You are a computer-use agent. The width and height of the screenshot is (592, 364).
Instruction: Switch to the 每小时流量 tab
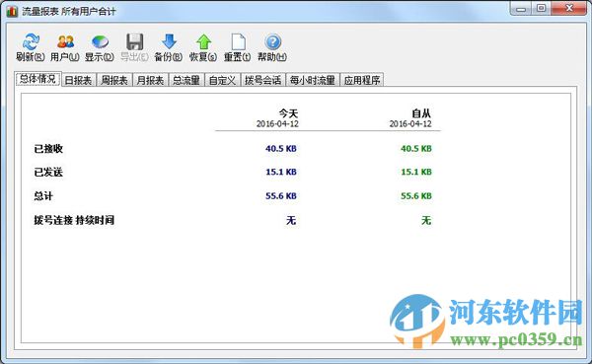click(313, 80)
